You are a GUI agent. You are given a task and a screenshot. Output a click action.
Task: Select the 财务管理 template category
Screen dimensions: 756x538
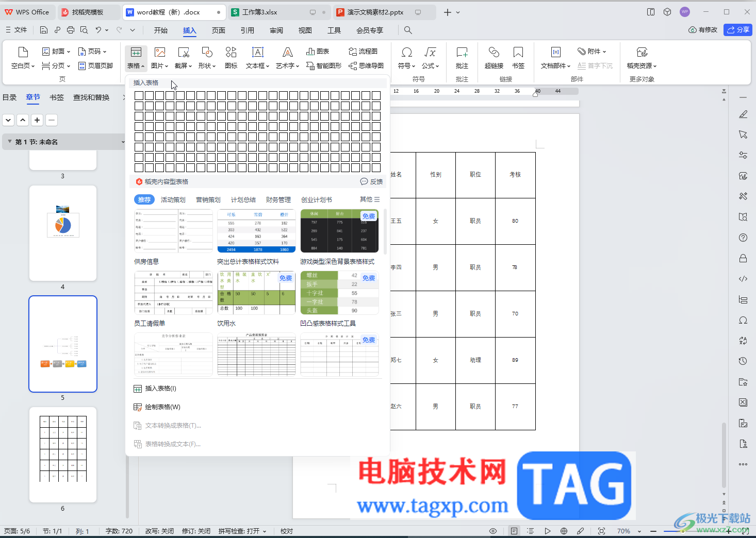[278, 200]
